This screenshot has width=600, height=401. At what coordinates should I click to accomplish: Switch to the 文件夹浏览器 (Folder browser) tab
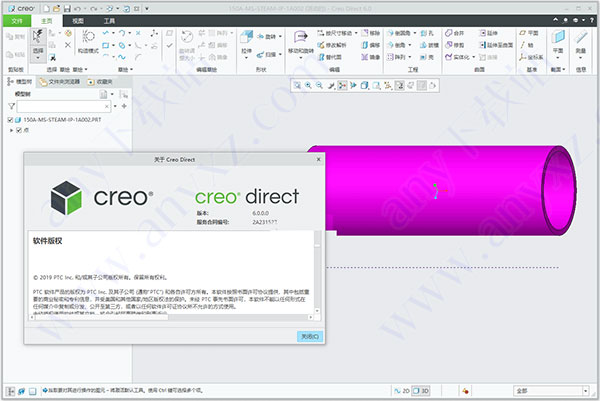[x=59, y=82]
